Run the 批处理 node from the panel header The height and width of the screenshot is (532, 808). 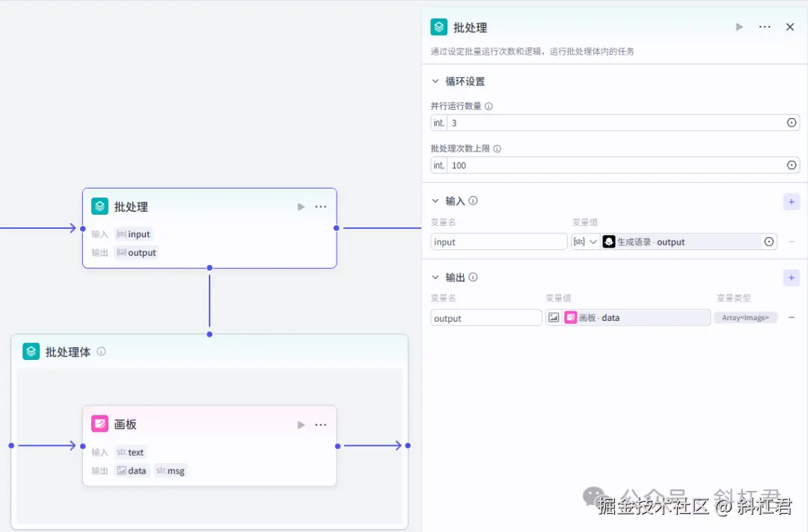(x=739, y=26)
